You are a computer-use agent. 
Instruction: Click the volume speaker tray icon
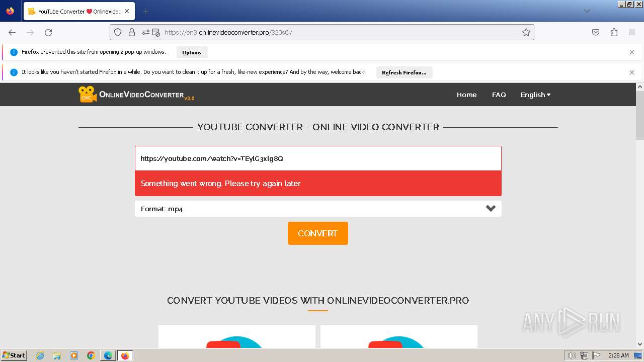(x=572, y=355)
